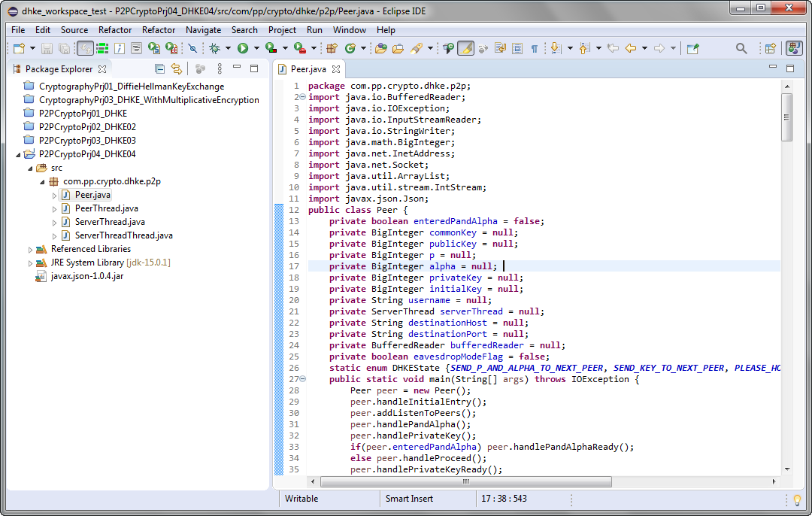Click the Open Type icon

coord(381,48)
